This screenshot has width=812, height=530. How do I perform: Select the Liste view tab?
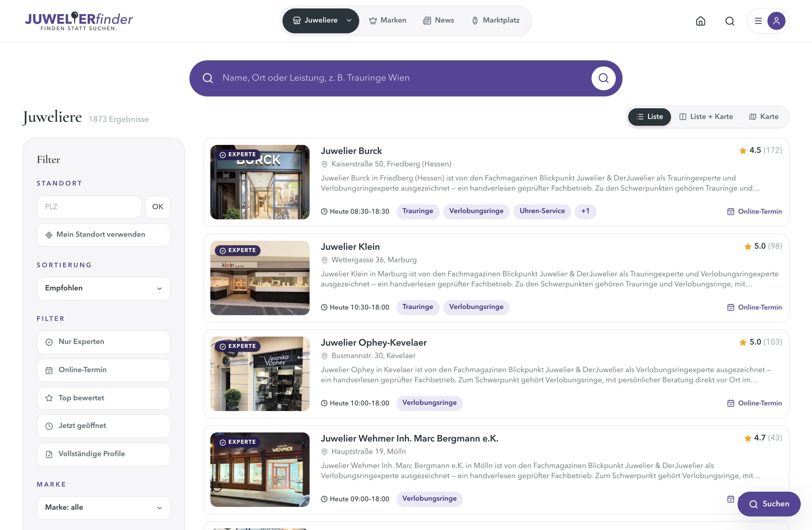tap(649, 117)
